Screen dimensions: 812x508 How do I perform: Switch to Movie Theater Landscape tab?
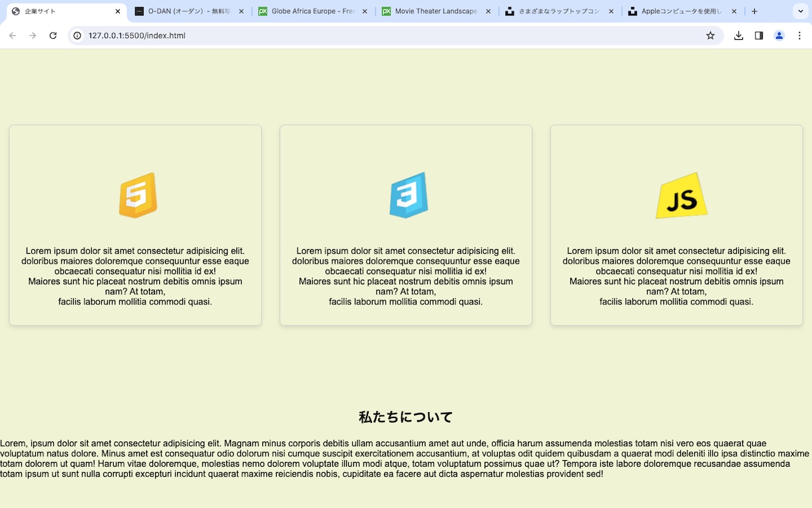point(436,11)
